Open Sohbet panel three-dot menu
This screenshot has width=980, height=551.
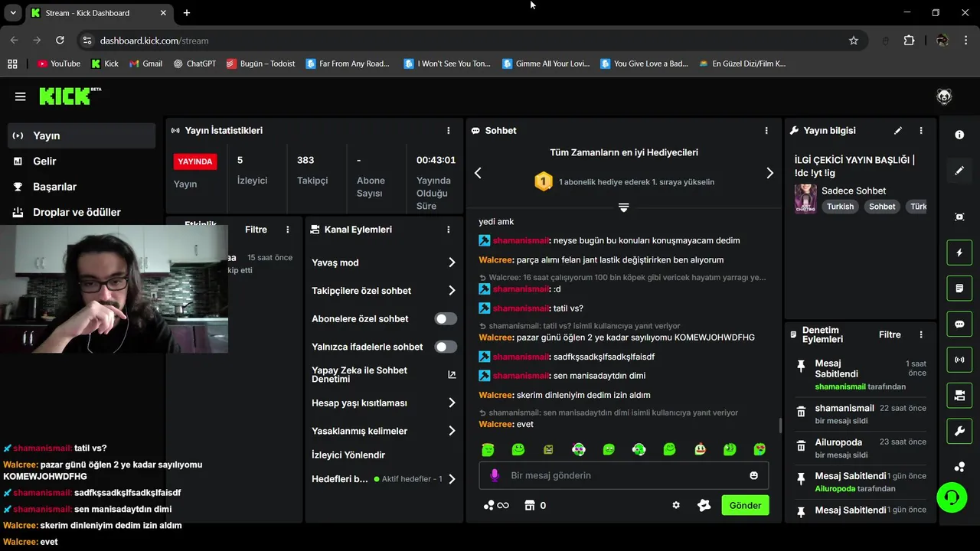(x=766, y=131)
